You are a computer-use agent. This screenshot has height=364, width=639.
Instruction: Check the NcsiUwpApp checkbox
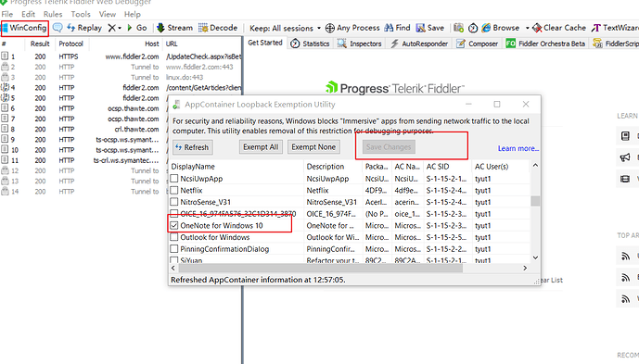click(x=174, y=179)
